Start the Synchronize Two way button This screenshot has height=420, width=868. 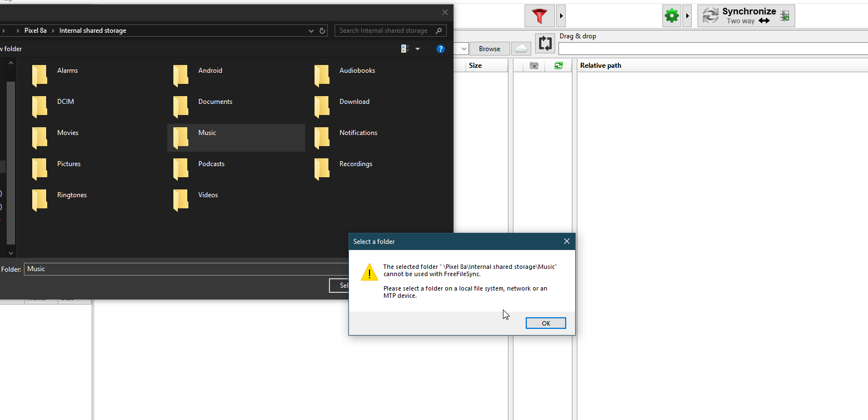click(746, 16)
